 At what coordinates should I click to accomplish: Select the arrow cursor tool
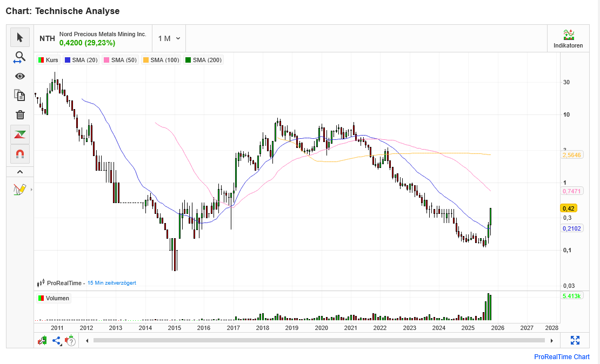(x=20, y=37)
